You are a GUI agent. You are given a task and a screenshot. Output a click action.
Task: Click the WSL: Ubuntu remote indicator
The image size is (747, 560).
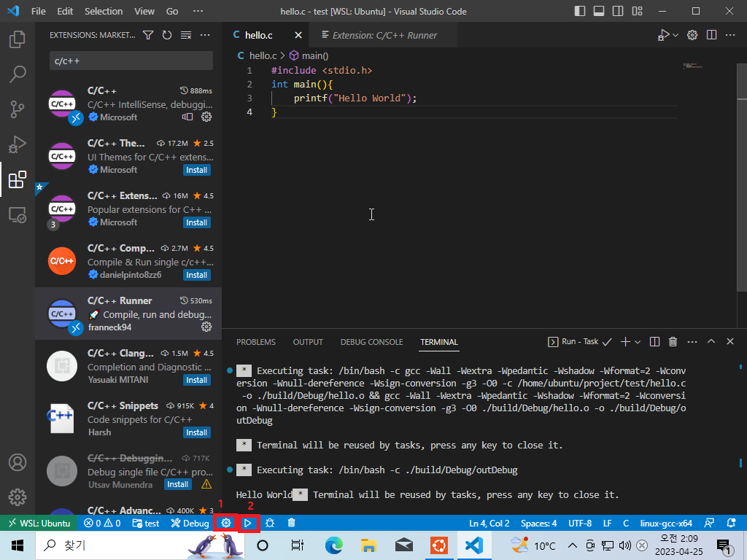tap(39, 523)
